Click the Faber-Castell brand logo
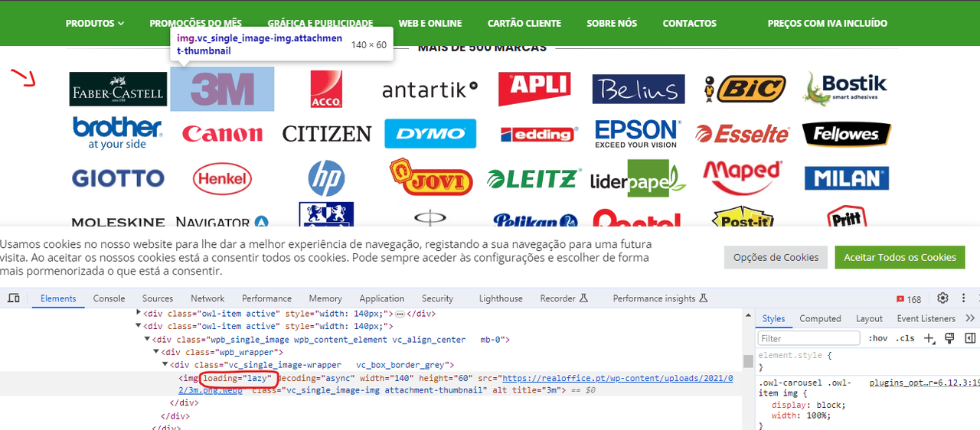 pos(118,89)
